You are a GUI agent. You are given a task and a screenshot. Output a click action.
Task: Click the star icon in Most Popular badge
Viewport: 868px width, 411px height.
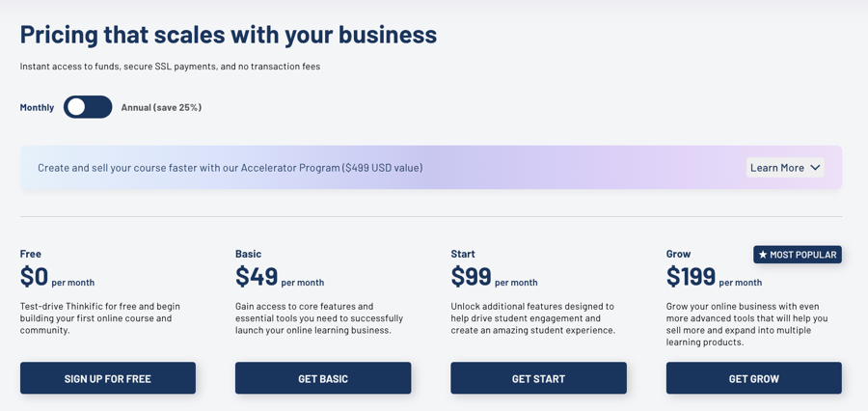click(763, 255)
